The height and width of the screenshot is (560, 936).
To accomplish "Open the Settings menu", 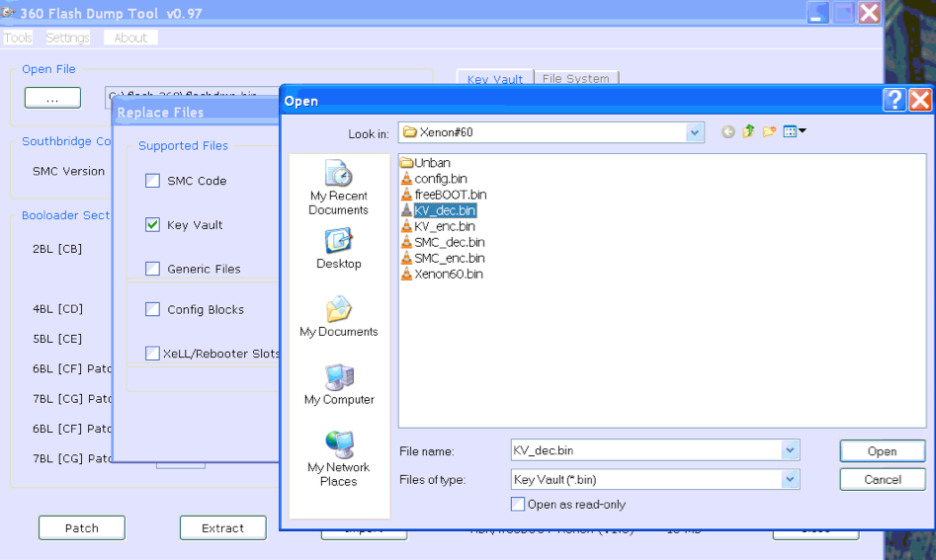I will (x=67, y=38).
